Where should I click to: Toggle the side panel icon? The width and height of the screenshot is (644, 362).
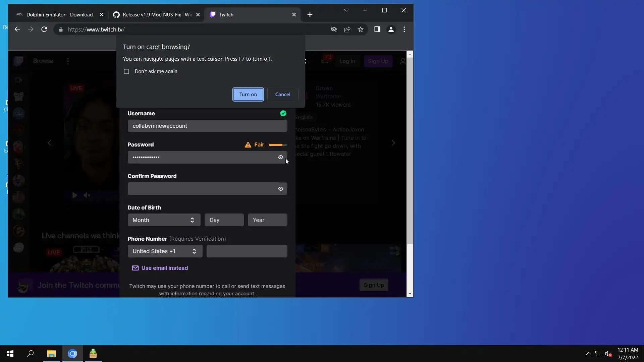click(x=377, y=29)
